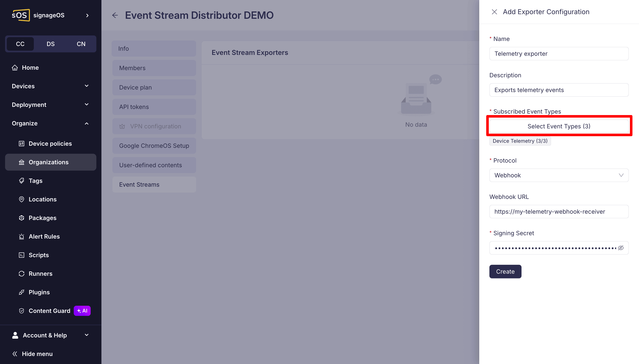Click the Create button
The image size is (639, 364).
(x=505, y=272)
